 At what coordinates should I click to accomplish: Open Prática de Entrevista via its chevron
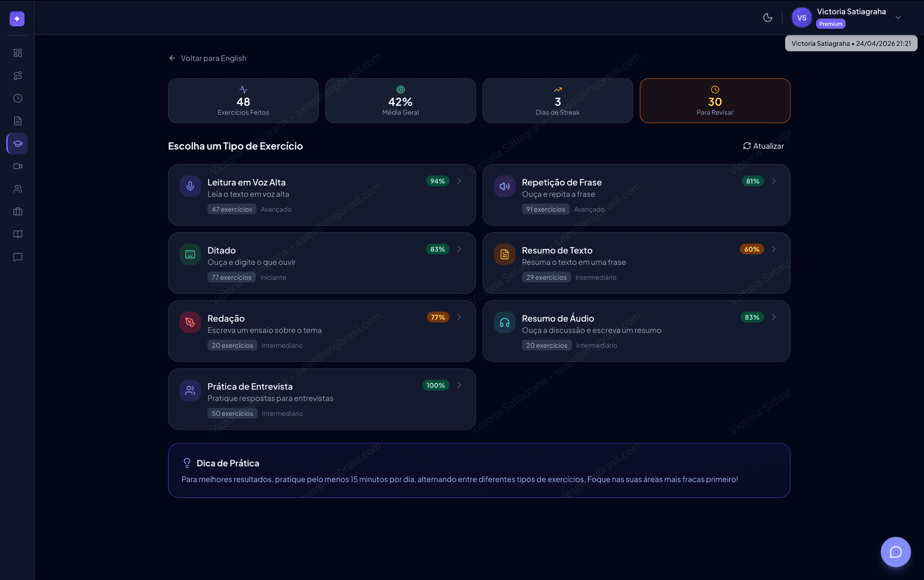(x=459, y=385)
